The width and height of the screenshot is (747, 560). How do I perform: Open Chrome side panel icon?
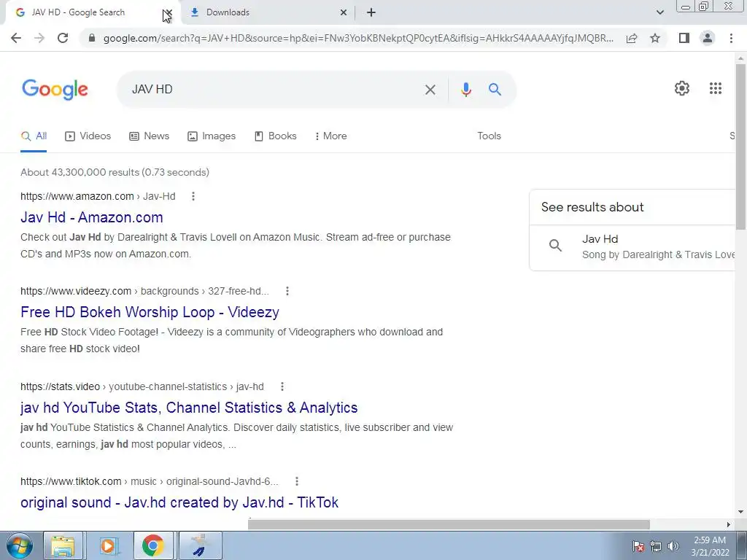coord(684,38)
